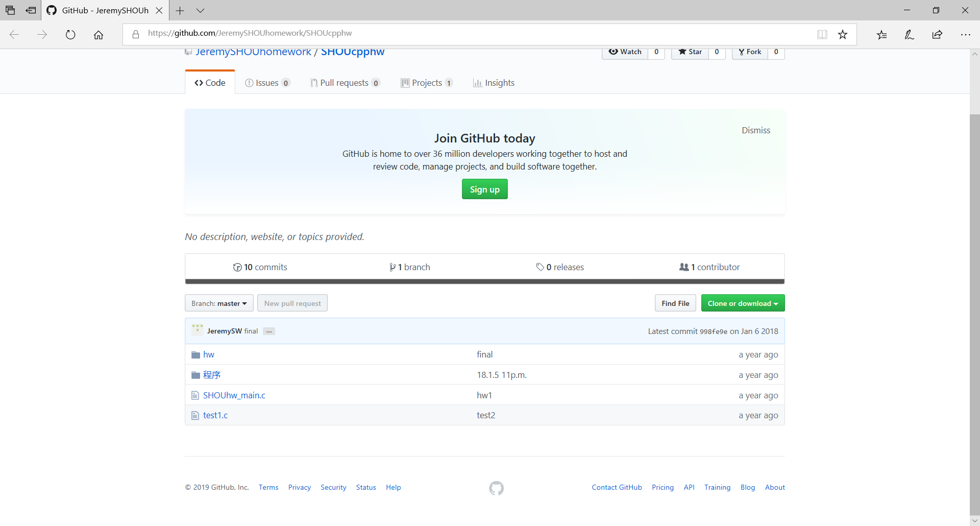Expand commit message ellipsis button
This screenshot has width=980, height=526.
tap(269, 331)
